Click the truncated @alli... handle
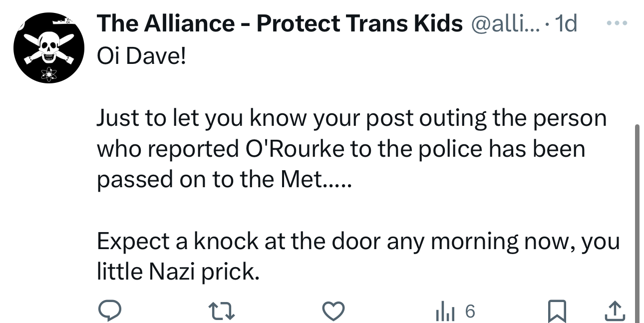The image size is (644, 323). (507, 23)
